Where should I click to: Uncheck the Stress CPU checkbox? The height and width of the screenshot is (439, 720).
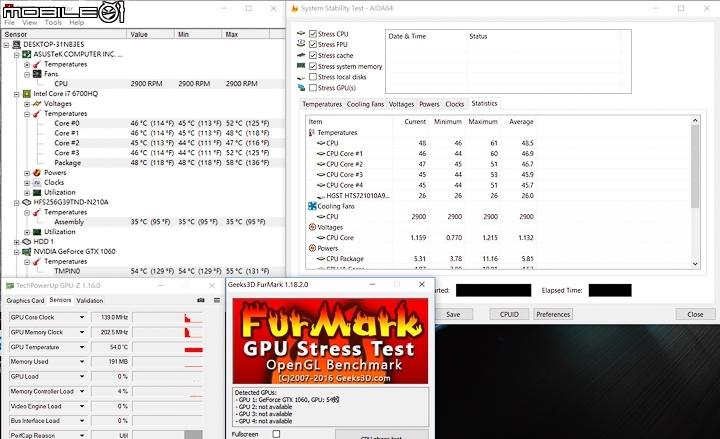(313, 34)
